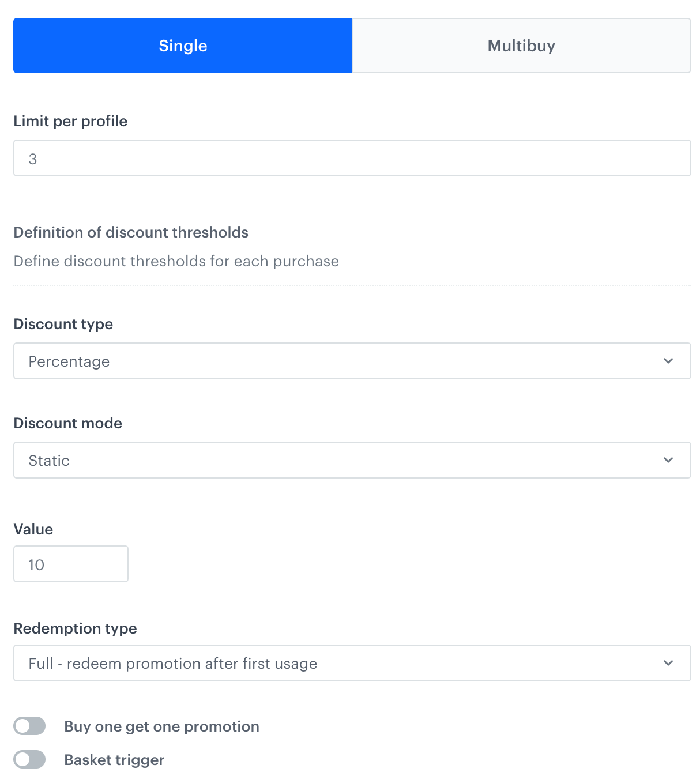The image size is (700, 776).
Task: Click the Discount type label
Action: (x=63, y=324)
